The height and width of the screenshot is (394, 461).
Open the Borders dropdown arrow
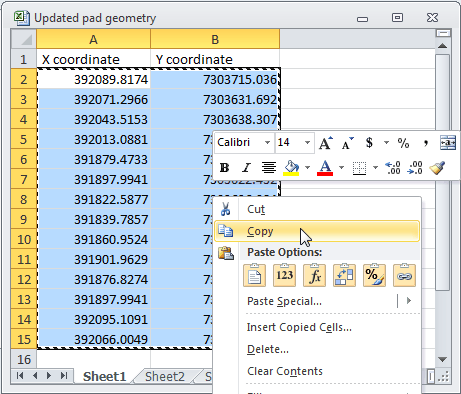(375, 168)
